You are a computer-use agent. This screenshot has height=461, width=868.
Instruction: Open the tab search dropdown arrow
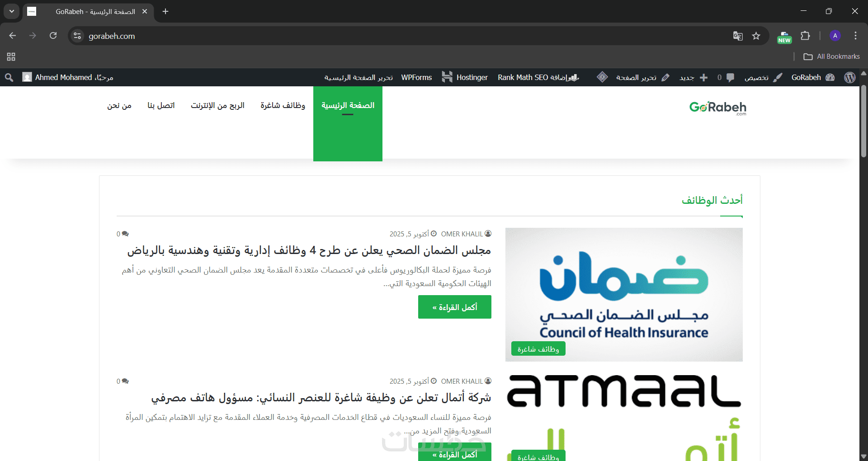coord(12,11)
